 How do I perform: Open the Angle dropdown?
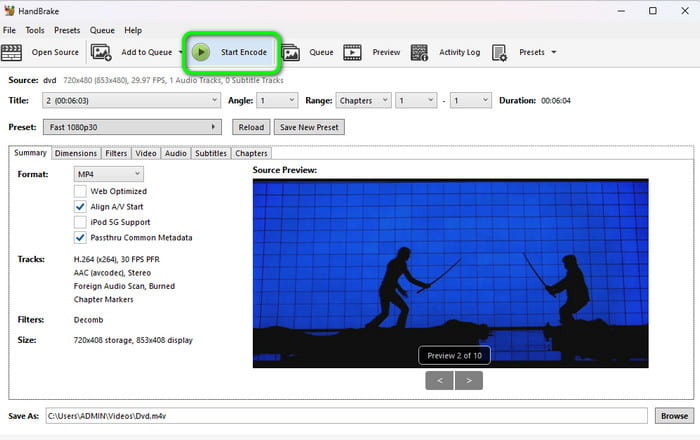277,100
